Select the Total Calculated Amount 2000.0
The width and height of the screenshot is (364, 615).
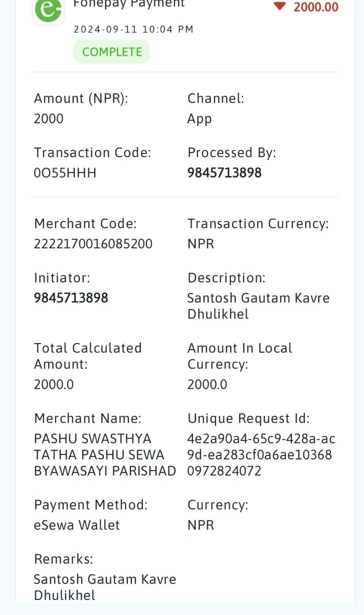54,385
